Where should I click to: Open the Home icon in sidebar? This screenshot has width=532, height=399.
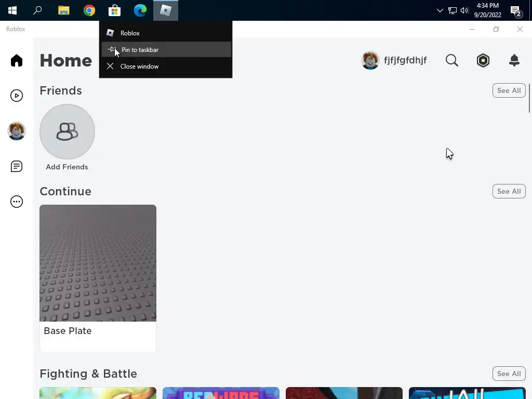16,60
